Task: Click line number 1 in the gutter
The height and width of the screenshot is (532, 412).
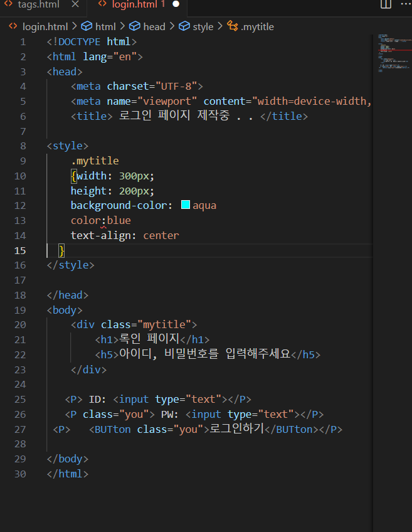Action: pyautogui.click(x=23, y=42)
